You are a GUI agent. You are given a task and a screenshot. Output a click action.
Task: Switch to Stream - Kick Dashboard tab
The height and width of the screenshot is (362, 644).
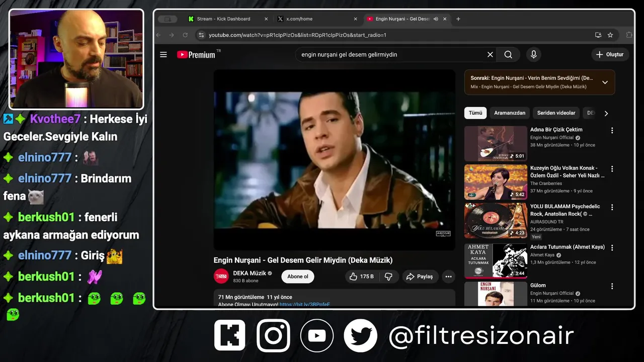point(223,19)
